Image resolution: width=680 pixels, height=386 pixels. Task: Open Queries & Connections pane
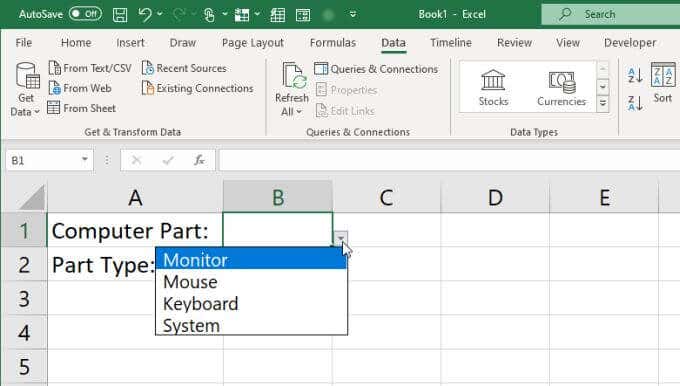376,69
